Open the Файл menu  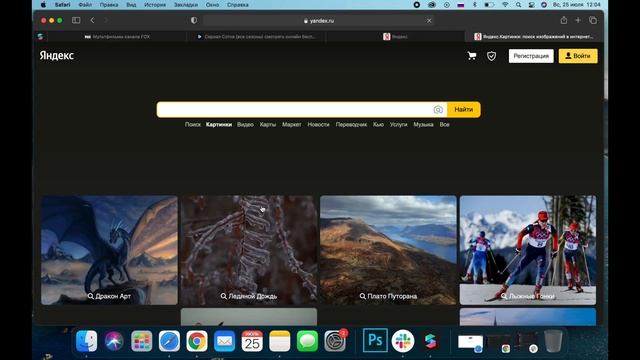pos(85,5)
